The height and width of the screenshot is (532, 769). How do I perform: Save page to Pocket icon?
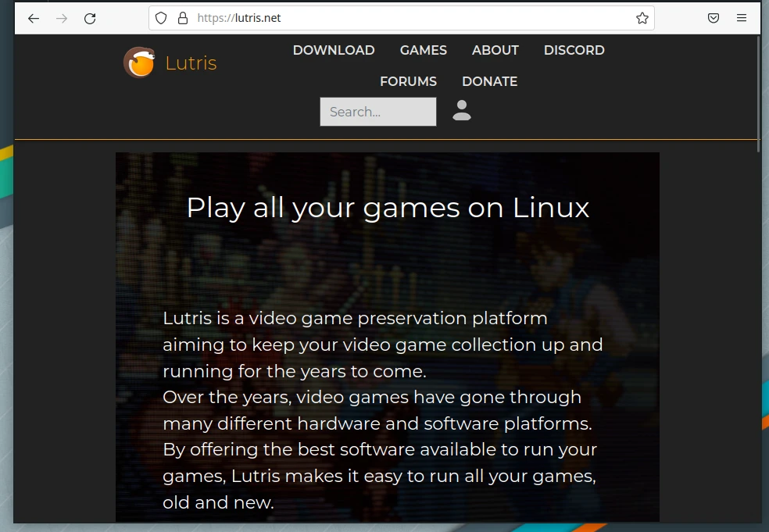pyautogui.click(x=714, y=18)
